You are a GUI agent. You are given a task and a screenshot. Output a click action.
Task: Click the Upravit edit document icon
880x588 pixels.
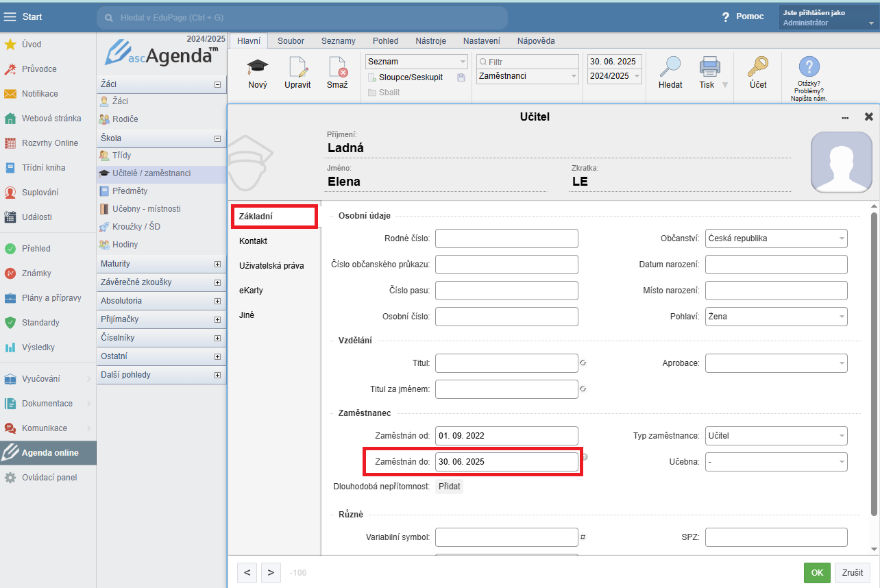pyautogui.click(x=298, y=66)
